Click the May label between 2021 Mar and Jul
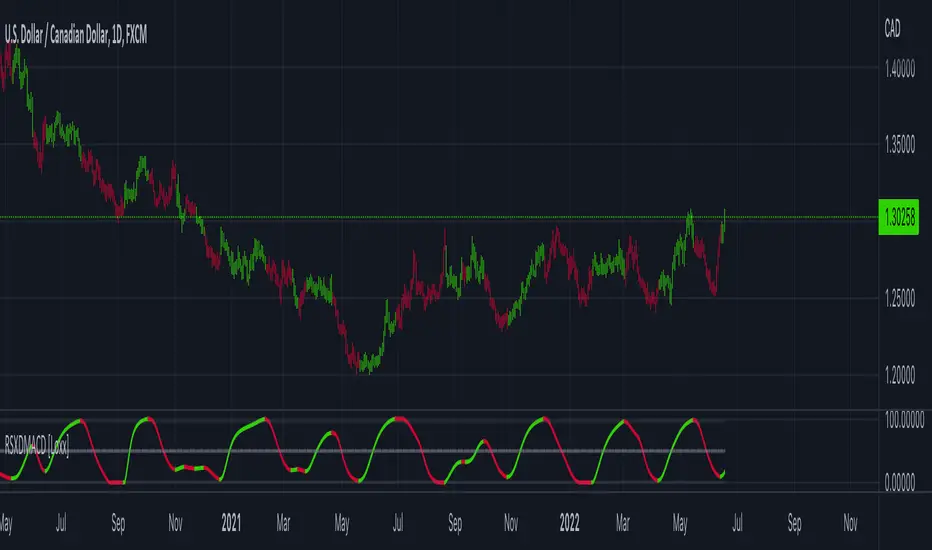The height and width of the screenshot is (550, 932). coord(342,524)
